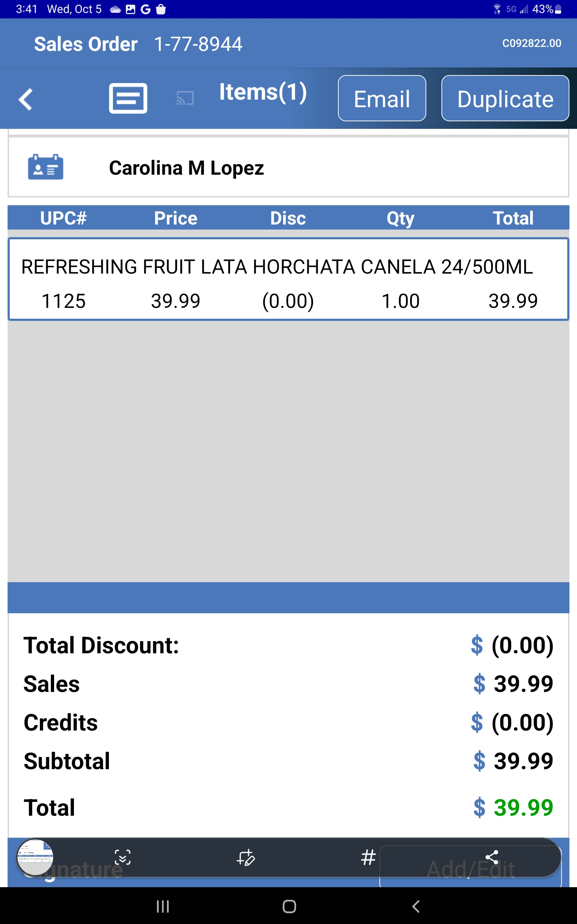
Task: Tap the back arrow in the toolbar
Action: [x=26, y=99]
